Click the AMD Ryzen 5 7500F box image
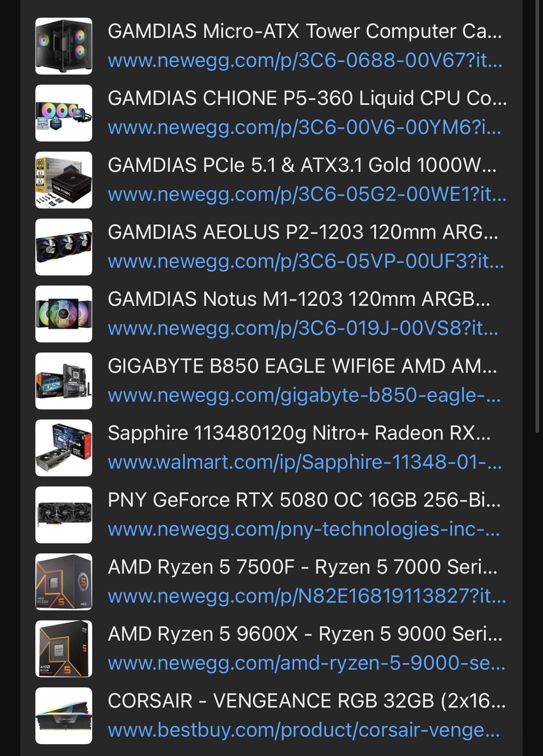This screenshot has height=756, width=543. pyautogui.click(x=64, y=582)
